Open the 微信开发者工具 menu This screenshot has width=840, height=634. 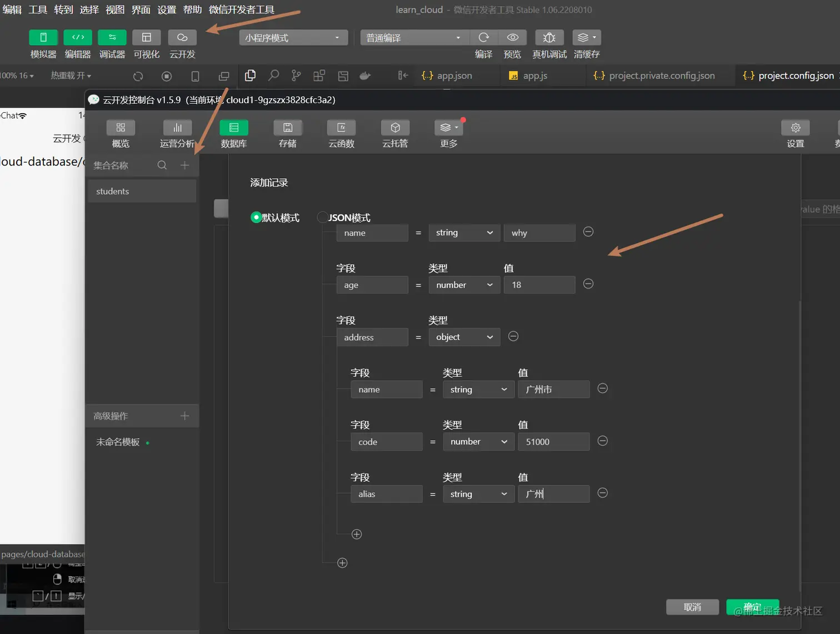(241, 9)
